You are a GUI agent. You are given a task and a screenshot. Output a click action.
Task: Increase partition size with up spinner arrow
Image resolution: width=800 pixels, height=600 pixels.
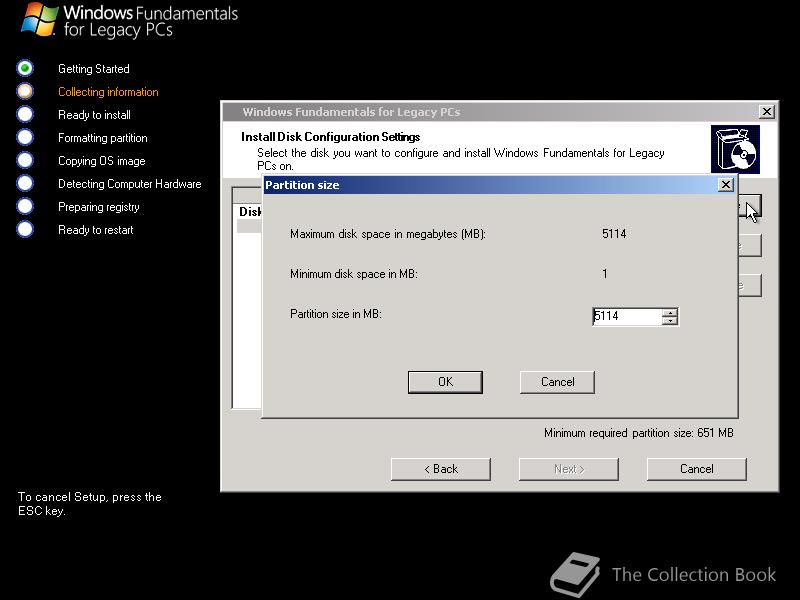pos(670,312)
